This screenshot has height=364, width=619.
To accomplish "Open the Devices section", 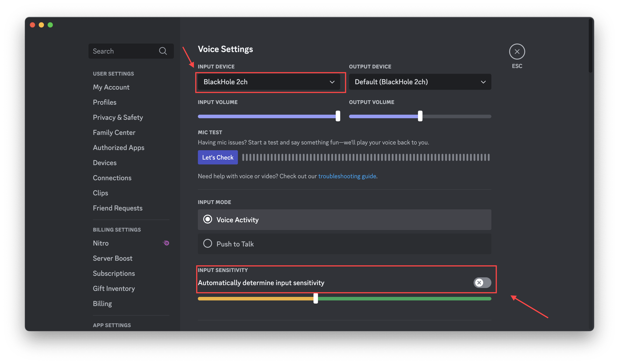I will (x=105, y=162).
